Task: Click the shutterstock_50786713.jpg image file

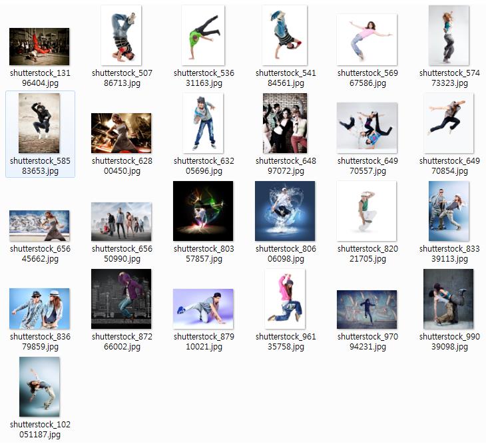Action: 121,35
